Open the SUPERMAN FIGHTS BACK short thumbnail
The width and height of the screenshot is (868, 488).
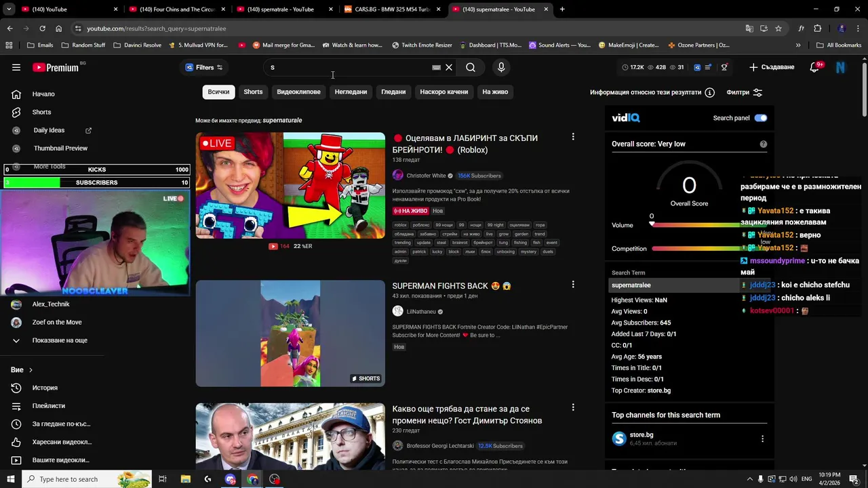[290, 333]
